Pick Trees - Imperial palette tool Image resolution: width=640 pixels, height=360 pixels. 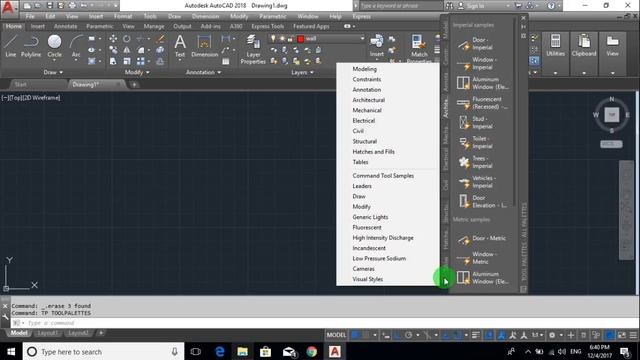(x=482, y=162)
